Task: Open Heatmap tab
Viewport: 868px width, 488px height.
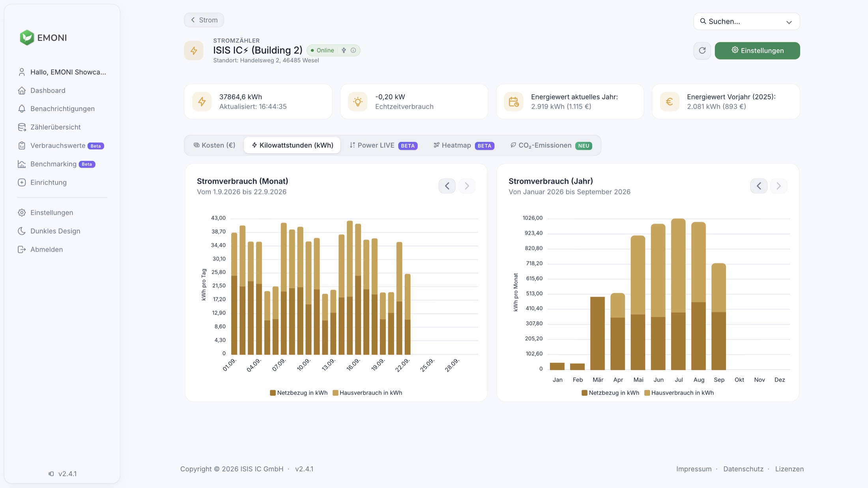Action: point(464,145)
